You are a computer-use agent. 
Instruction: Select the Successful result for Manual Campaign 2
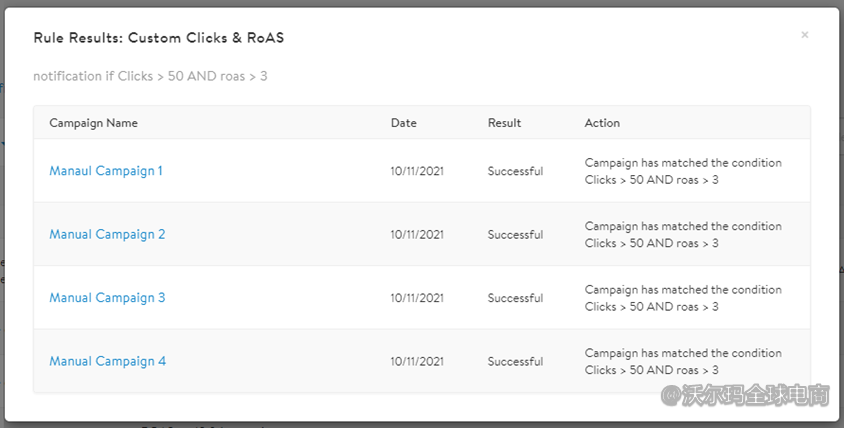(515, 235)
